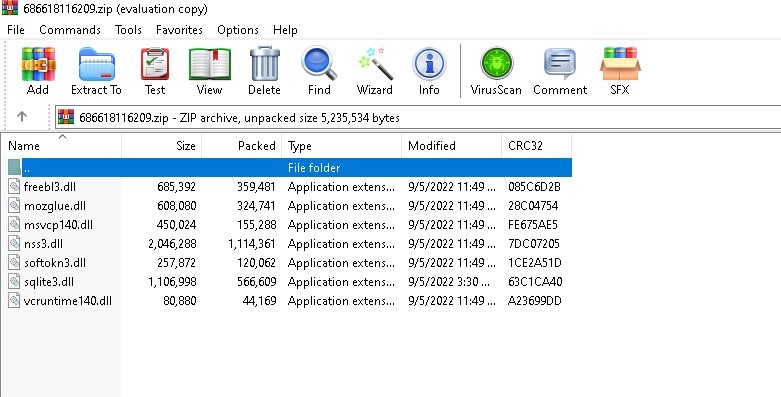Click the WinRAR icon in title bar

10,8
